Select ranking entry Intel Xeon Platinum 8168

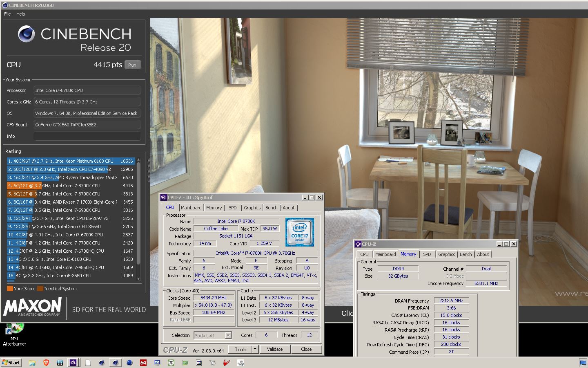point(71,161)
